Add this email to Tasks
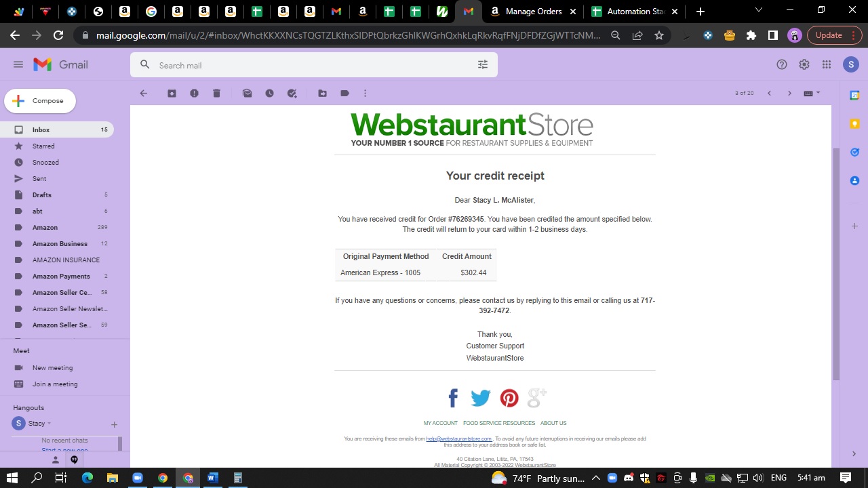The height and width of the screenshot is (488, 868). (x=292, y=94)
